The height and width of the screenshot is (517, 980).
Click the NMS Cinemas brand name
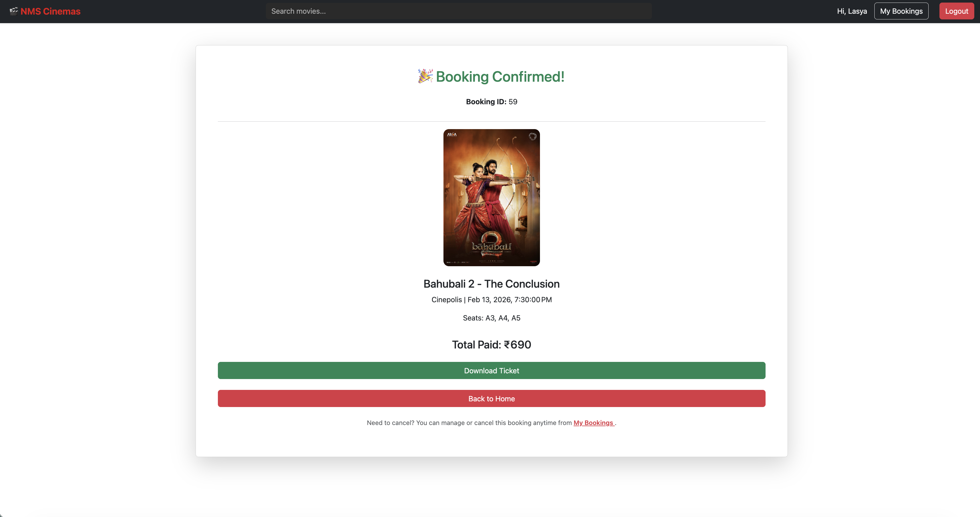pos(50,11)
